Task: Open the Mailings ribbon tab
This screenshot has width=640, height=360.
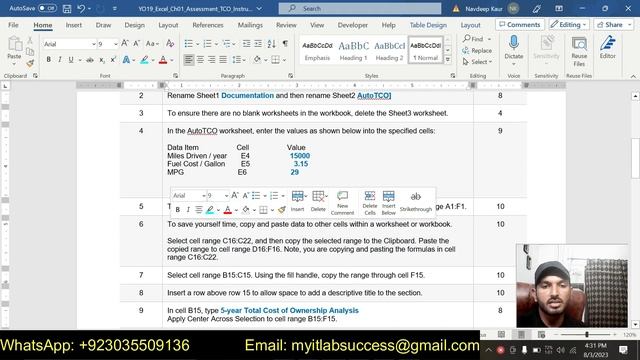Action: tap(250, 25)
